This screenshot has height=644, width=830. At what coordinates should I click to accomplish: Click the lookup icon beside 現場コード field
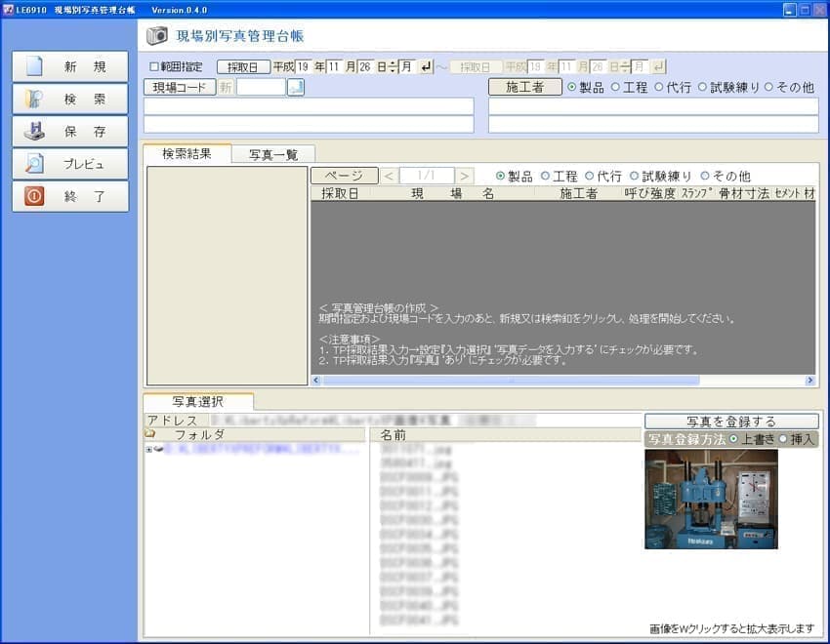(x=295, y=87)
